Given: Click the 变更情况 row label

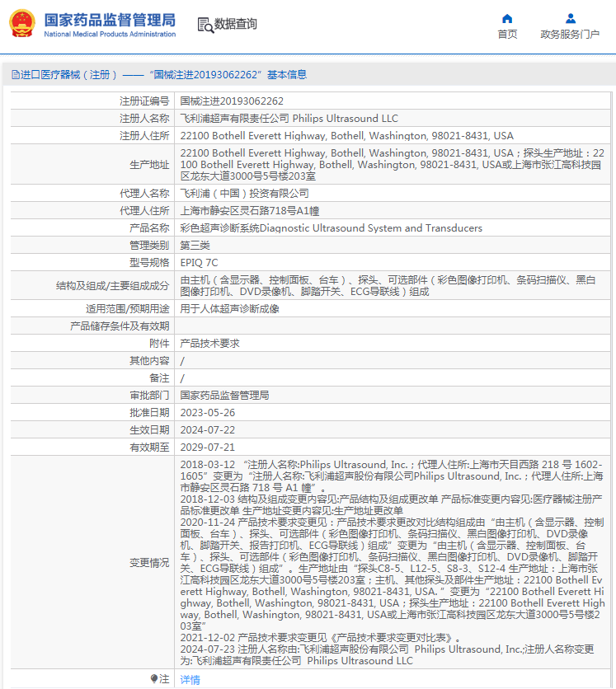Looking at the screenshot, I should point(149,563).
